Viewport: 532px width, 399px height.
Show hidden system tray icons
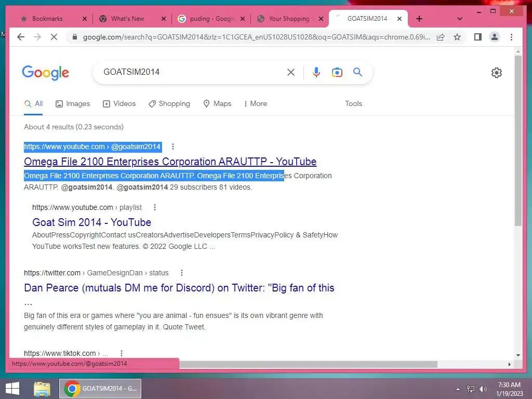[458, 389]
